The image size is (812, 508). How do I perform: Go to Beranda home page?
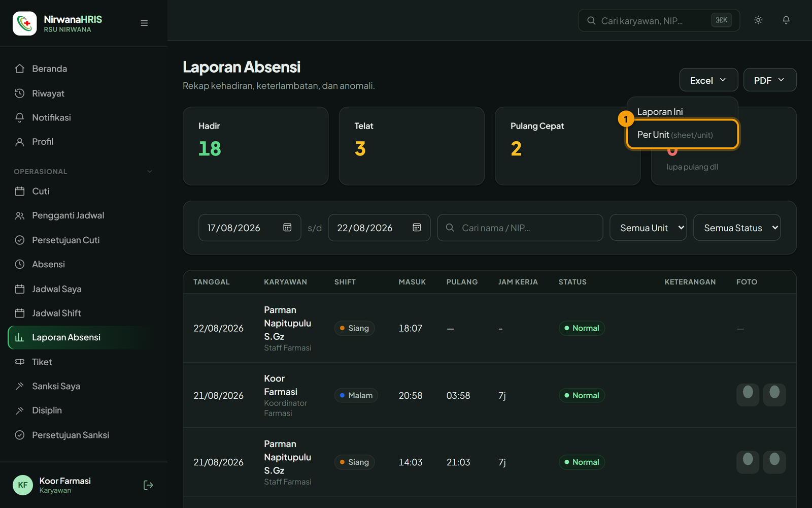[x=84, y=69]
